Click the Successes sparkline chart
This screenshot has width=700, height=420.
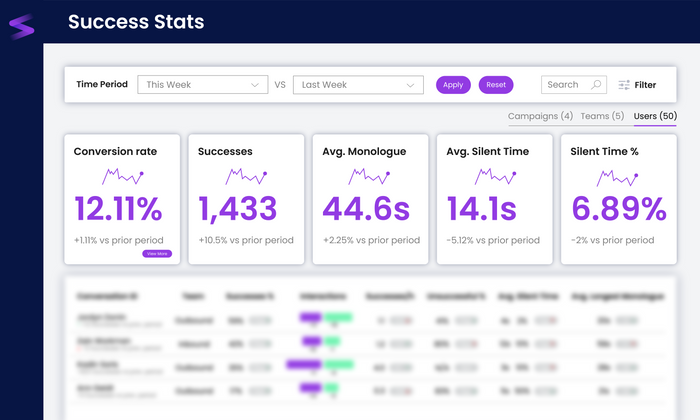(246, 176)
